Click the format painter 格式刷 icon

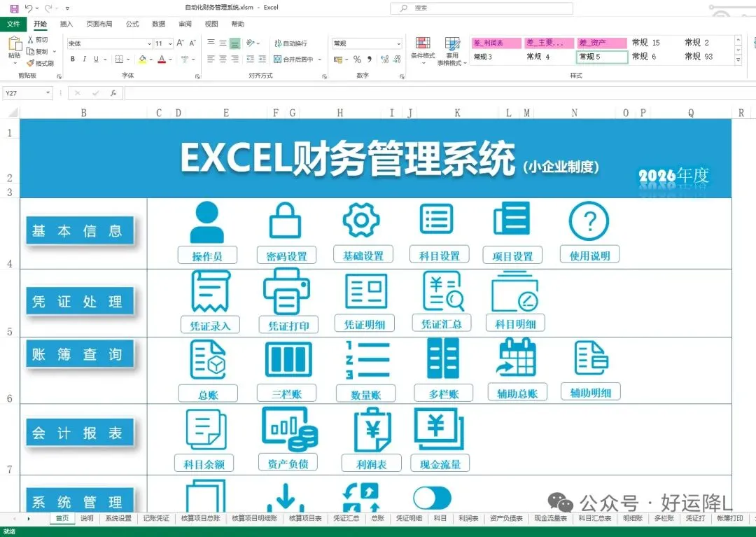coord(40,63)
